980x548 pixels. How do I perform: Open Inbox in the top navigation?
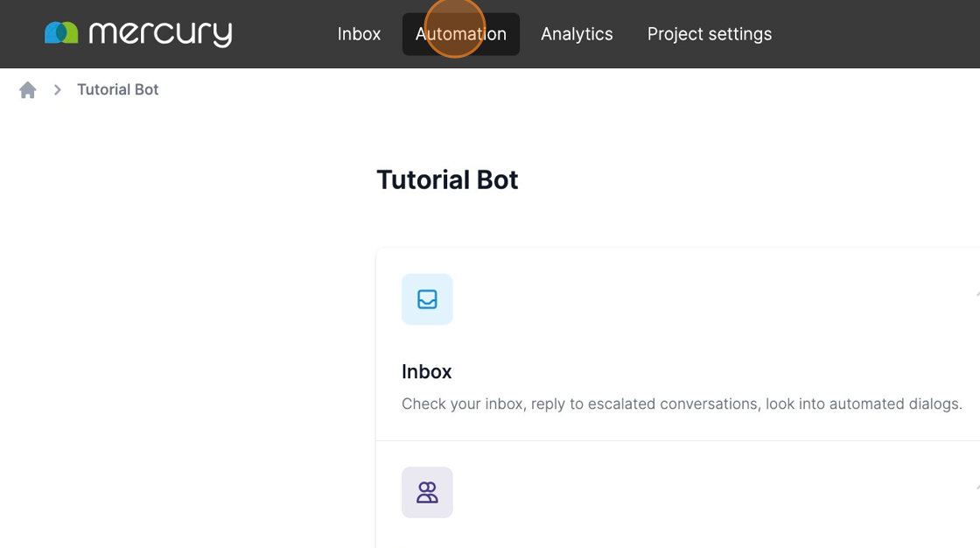359,34
